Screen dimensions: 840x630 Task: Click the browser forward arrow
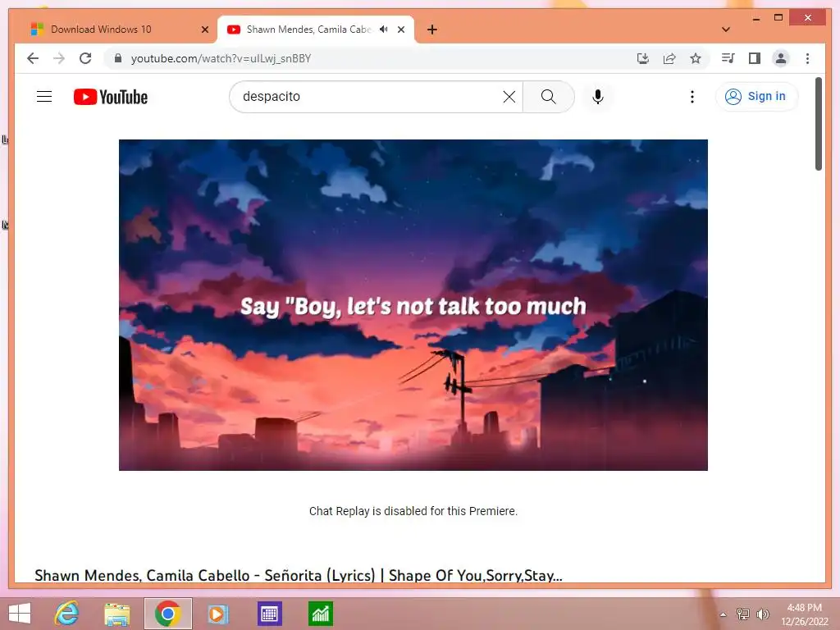(59, 58)
